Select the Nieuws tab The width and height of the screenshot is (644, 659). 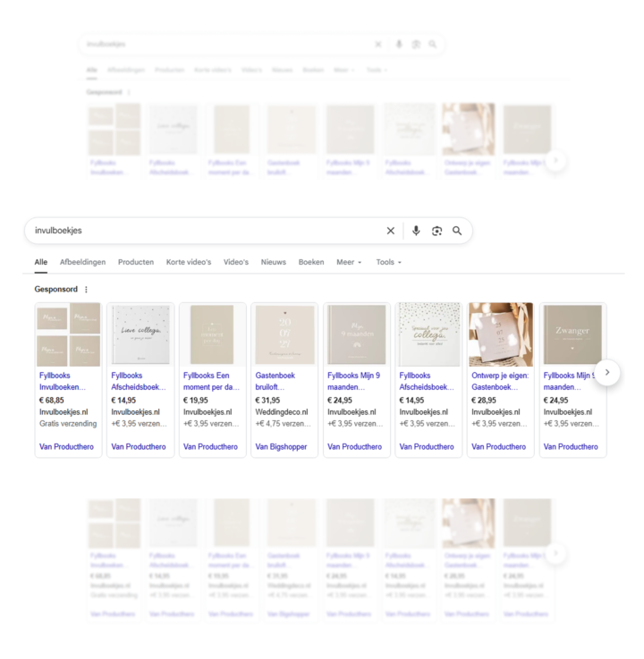(x=273, y=262)
